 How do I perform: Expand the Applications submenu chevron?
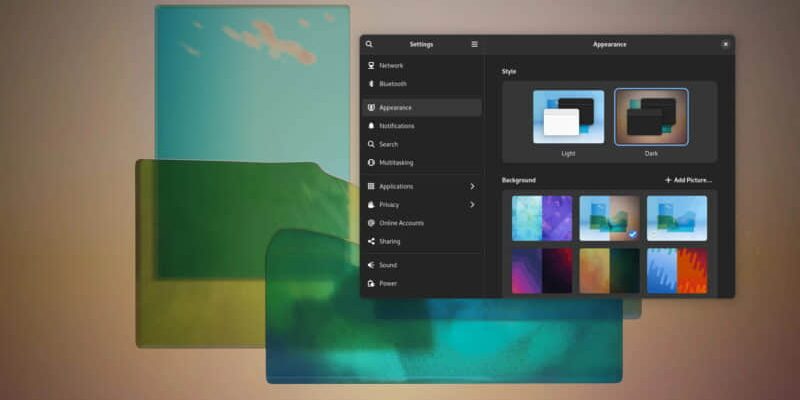472,186
